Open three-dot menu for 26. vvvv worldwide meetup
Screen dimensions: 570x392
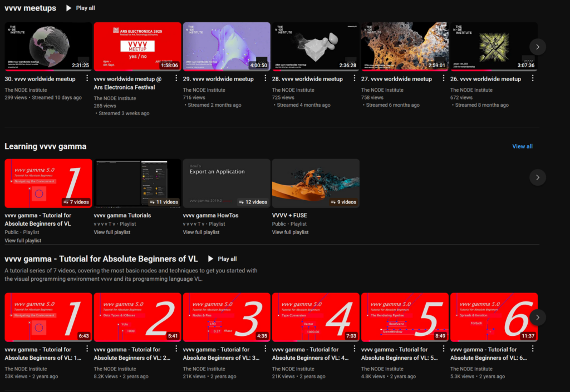[x=533, y=79]
